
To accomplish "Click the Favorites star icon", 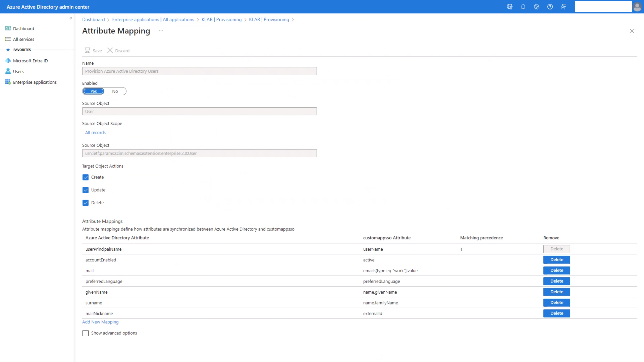I will coord(8,50).
